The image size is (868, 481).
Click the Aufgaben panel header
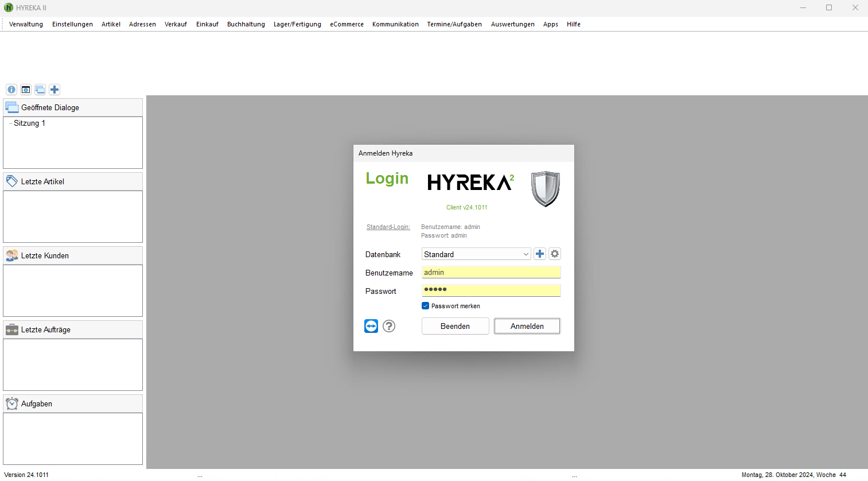[73, 404]
